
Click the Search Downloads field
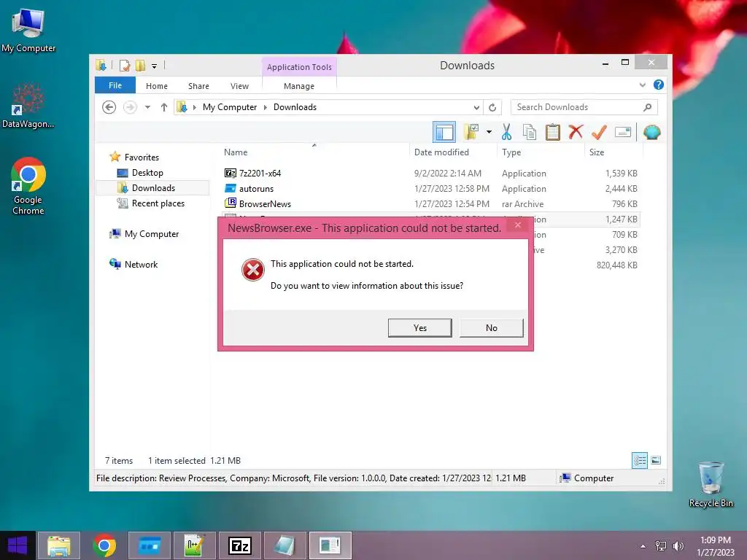(x=584, y=107)
